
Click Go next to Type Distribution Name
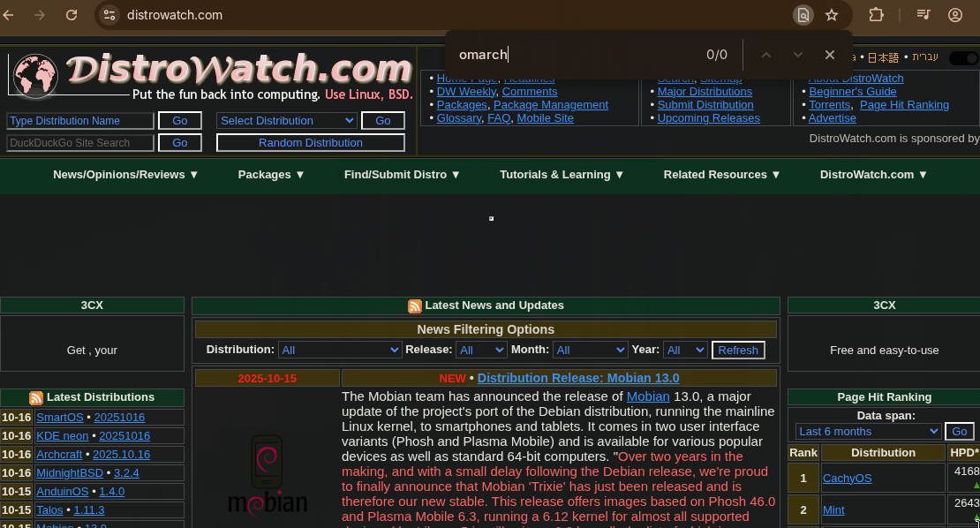pos(180,121)
